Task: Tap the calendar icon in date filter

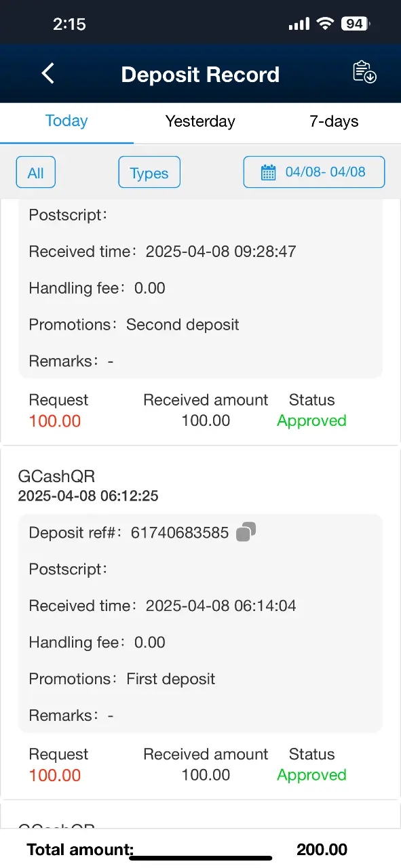Action: pyautogui.click(x=269, y=172)
